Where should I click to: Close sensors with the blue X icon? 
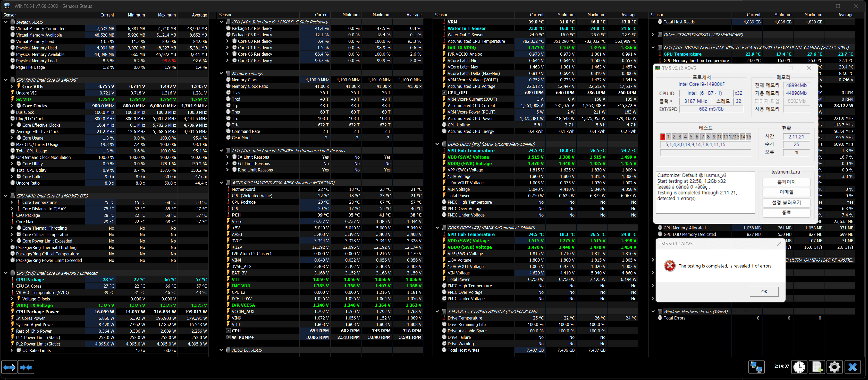(852, 367)
